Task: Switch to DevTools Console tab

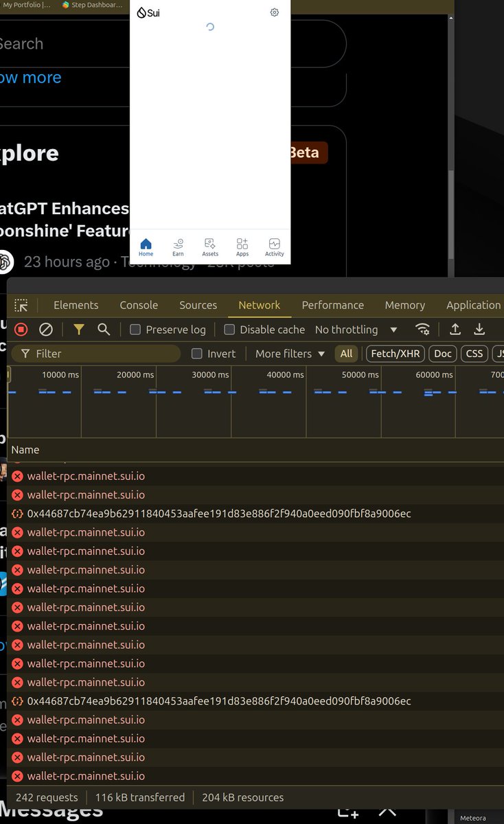Action: click(x=139, y=305)
